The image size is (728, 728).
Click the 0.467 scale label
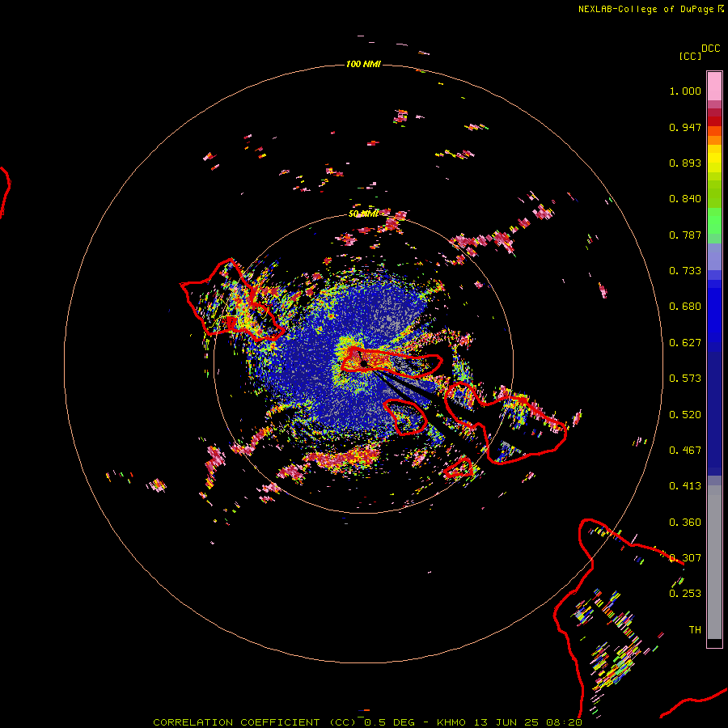tap(685, 451)
